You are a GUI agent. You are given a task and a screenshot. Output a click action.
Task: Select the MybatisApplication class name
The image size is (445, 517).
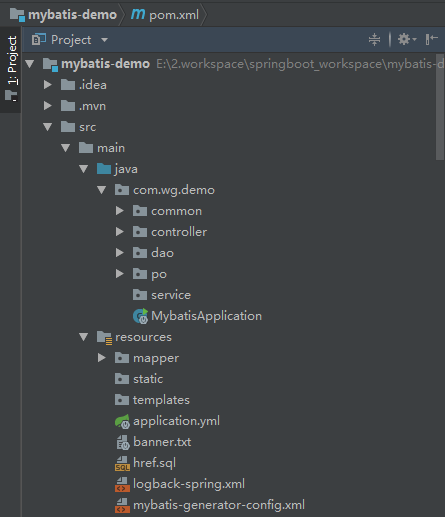pos(207,316)
